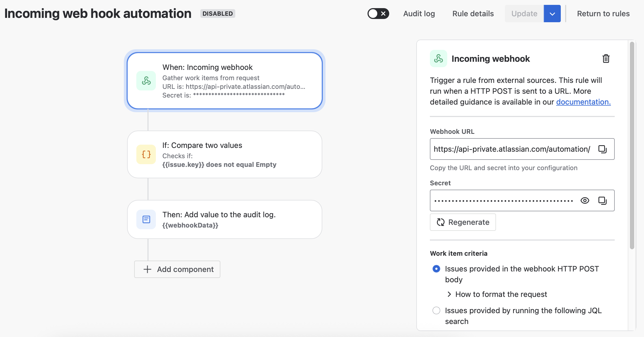Click the Incoming web hook automation title
The image size is (644, 337).
tap(98, 14)
